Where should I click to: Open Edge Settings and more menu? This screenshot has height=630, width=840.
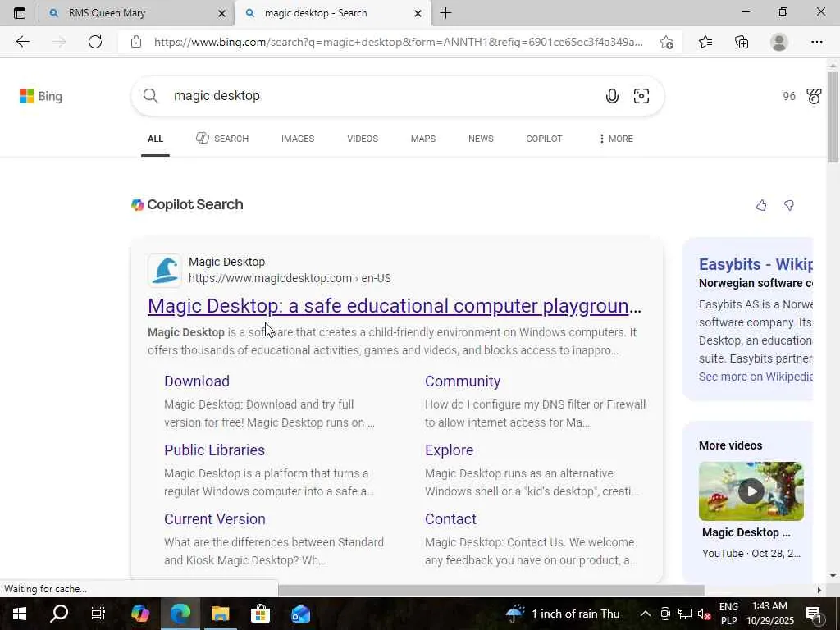[x=817, y=42]
